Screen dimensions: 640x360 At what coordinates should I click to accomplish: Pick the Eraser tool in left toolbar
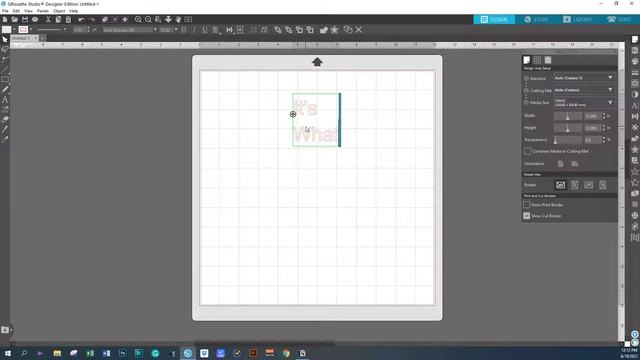tap(5, 119)
